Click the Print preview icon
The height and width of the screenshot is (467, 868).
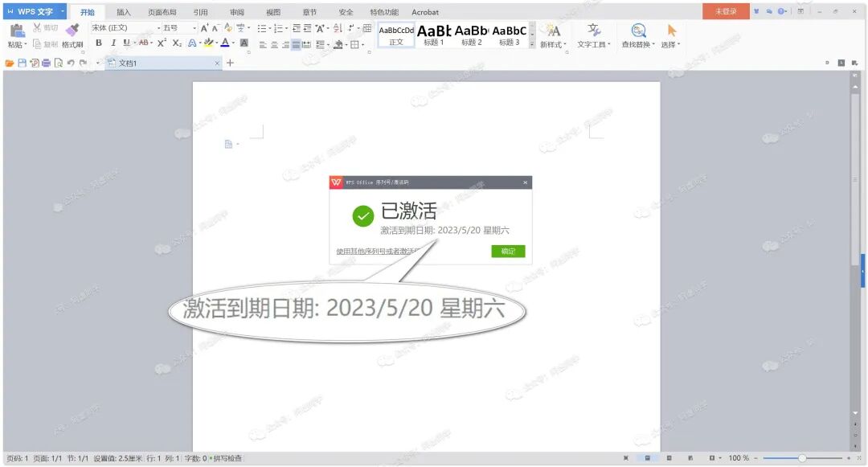point(58,63)
